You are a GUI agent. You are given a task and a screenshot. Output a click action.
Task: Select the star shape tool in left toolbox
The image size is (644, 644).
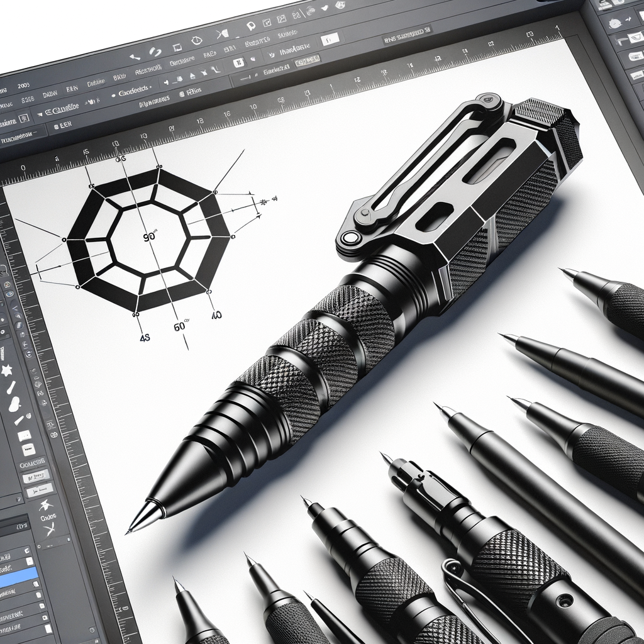coord(7,370)
